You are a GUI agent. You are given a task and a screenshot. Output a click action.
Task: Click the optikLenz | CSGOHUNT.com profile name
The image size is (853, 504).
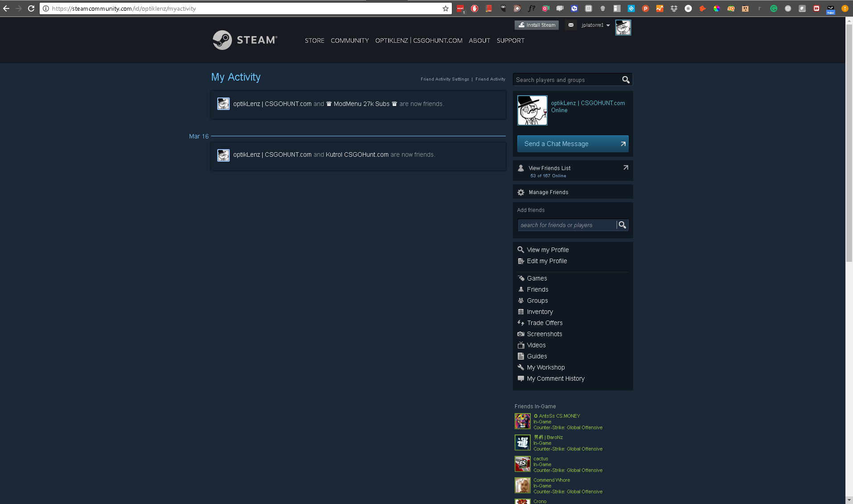tap(588, 103)
